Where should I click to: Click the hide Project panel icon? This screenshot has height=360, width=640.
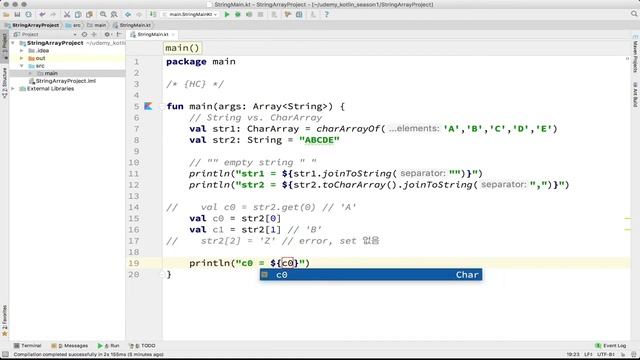[x=119, y=35]
